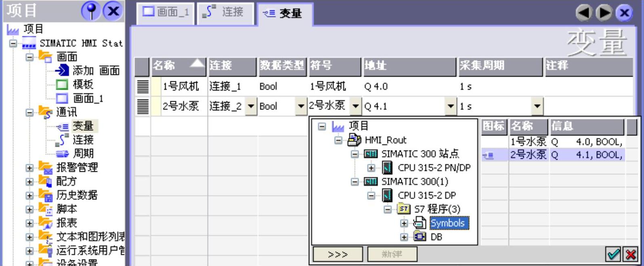Screen dimensions: 644x266
Task: Open acquisition cycle dropdown for 2号水泵
Action: (x=537, y=107)
